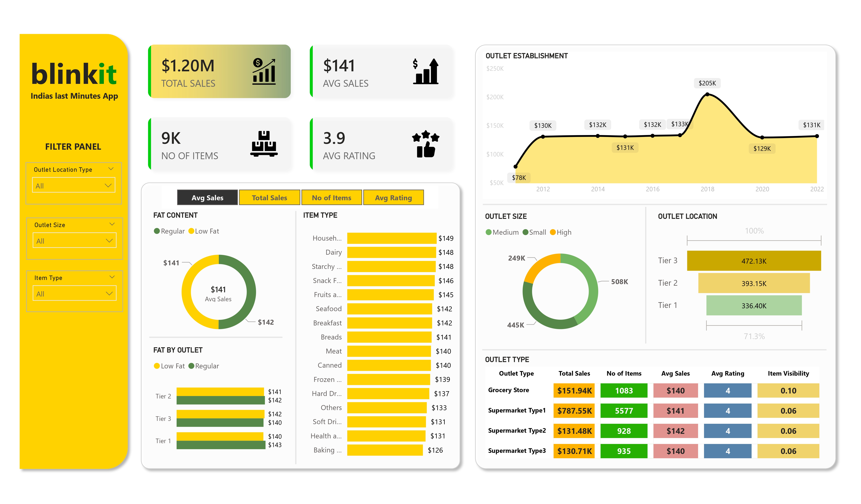This screenshot has height=504, width=861.
Task: Click the Medium legend marker in Outlet Size
Action: click(489, 232)
